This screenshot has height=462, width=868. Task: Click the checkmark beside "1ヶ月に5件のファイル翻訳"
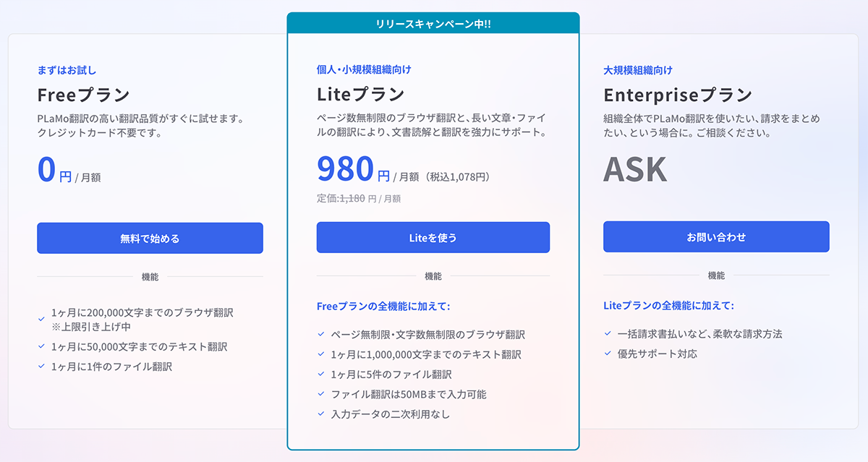pos(320,373)
